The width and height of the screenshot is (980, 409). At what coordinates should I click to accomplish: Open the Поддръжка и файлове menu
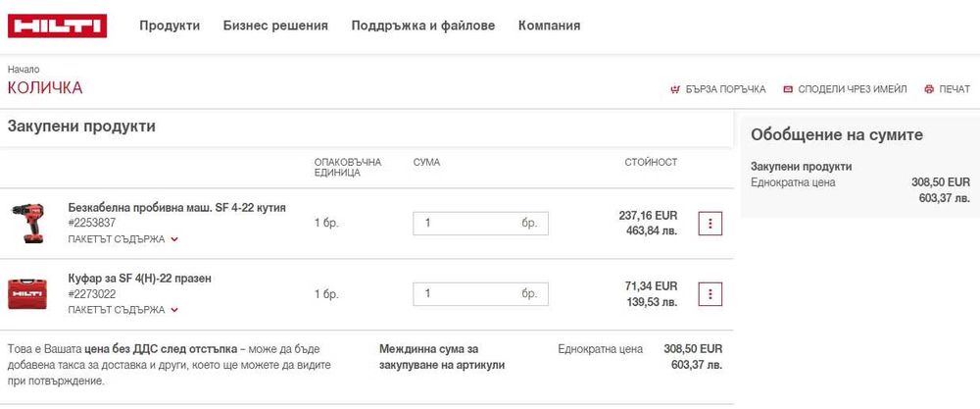pos(423,26)
